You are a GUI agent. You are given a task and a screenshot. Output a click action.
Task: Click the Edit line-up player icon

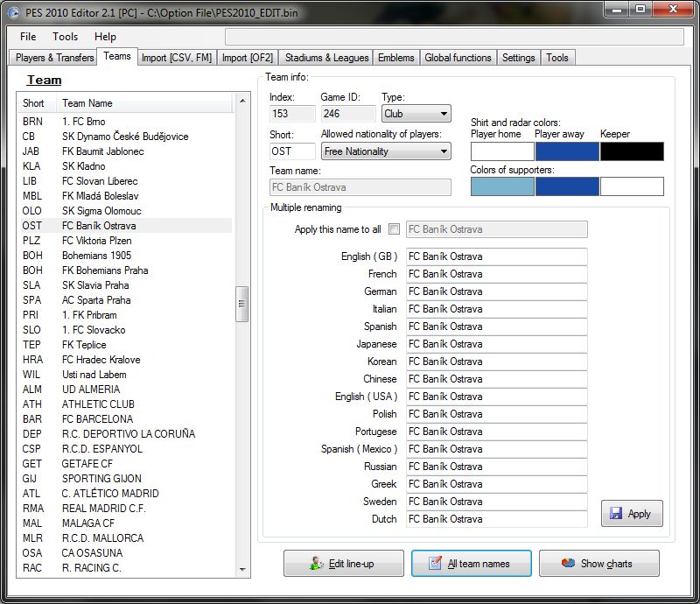tap(317, 564)
